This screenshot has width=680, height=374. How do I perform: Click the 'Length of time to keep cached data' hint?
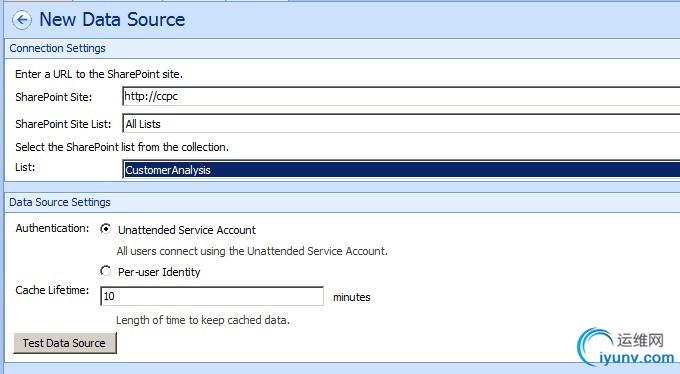(203, 320)
